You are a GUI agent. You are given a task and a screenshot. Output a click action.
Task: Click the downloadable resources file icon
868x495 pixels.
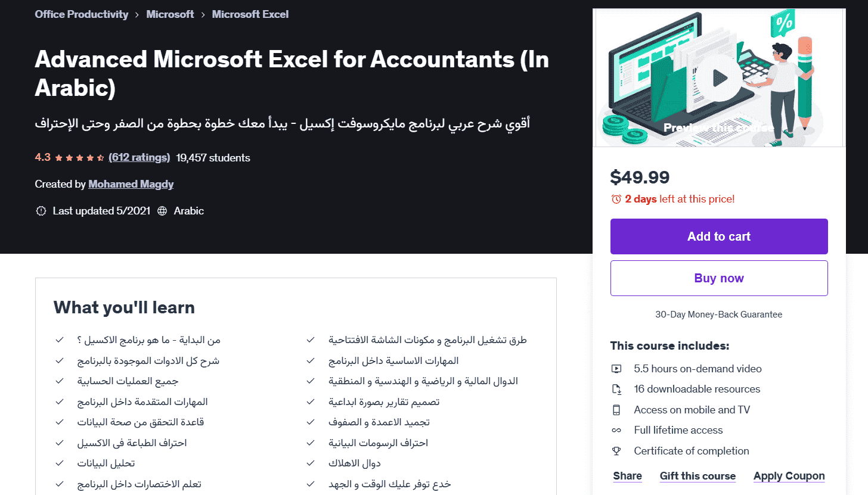(617, 390)
